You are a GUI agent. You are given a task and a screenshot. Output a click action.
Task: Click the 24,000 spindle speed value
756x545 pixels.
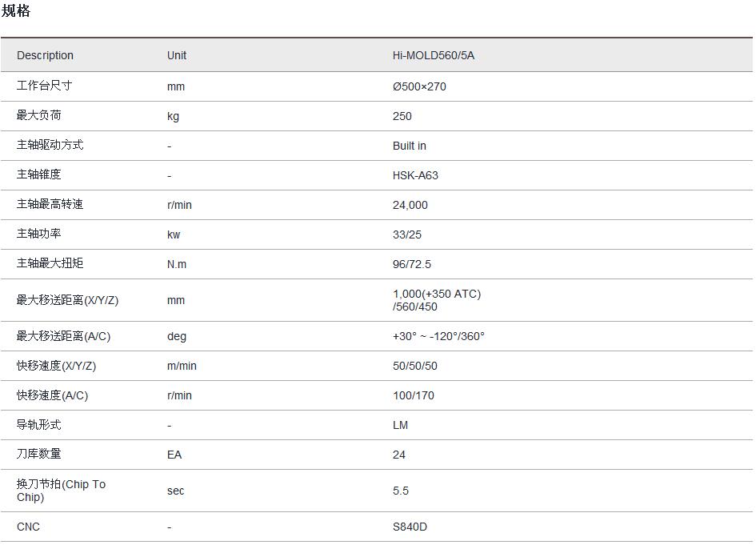coord(410,205)
